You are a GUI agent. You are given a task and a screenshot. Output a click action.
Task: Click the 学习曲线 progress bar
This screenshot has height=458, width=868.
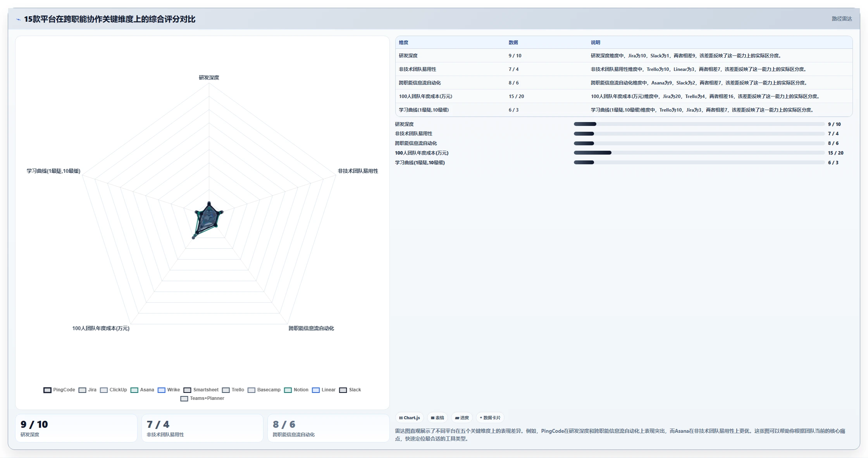point(699,162)
